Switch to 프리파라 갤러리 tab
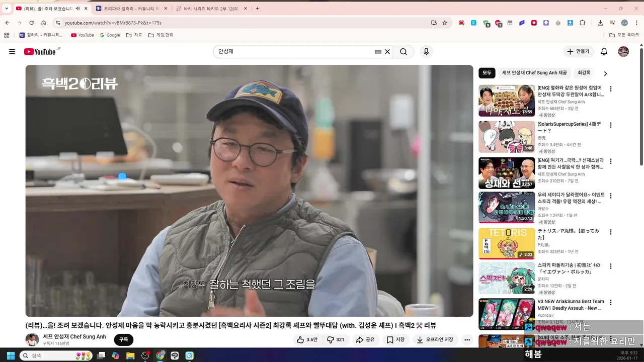 (132, 9)
